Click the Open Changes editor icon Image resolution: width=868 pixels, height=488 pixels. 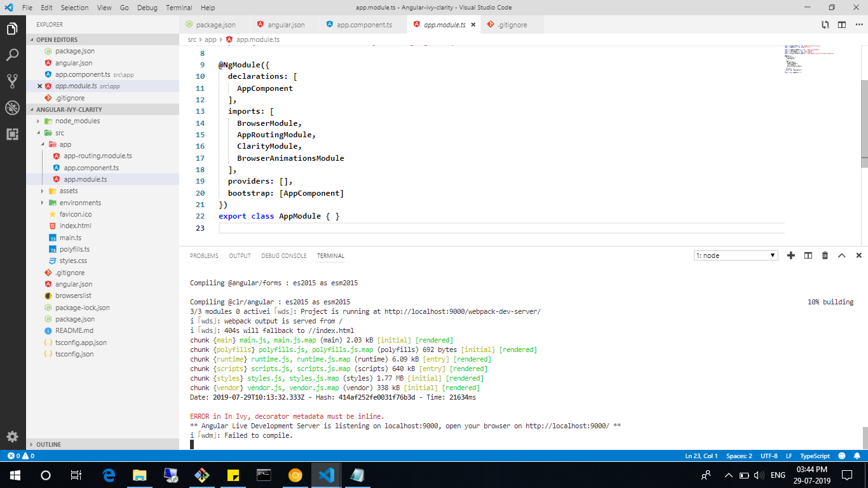point(825,25)
